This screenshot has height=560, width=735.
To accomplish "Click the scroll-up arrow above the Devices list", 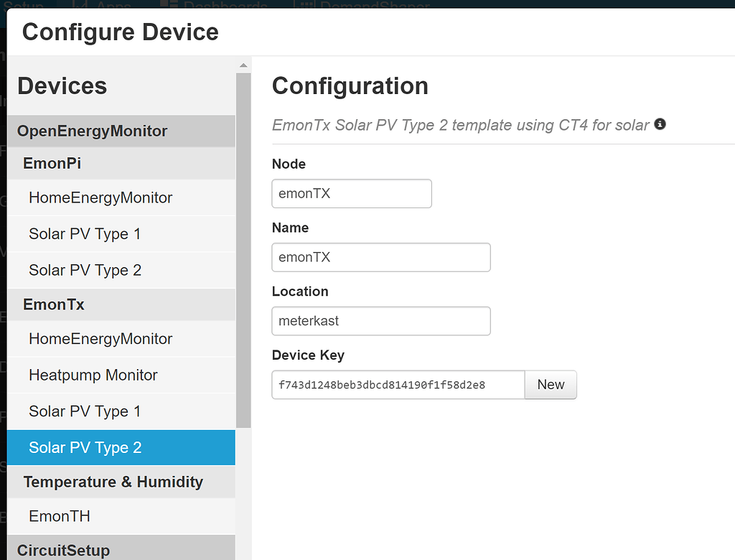I will pos(243,65).
